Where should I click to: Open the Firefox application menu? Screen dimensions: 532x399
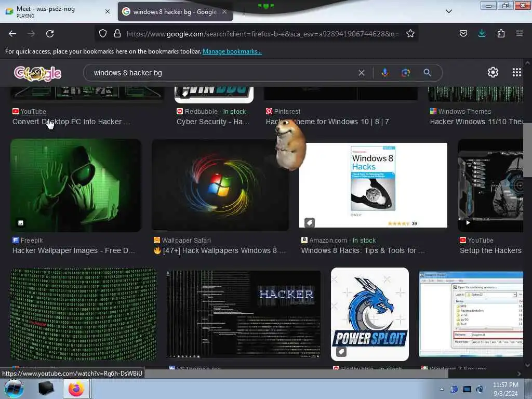[x=520, y=33]
